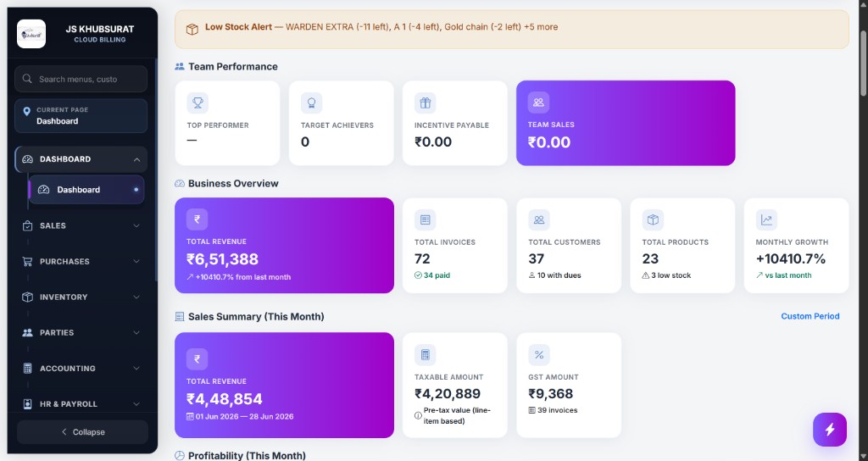Expand the HR & PAYROLL menu chevron
868x461 pixels.
pos(136,404)
